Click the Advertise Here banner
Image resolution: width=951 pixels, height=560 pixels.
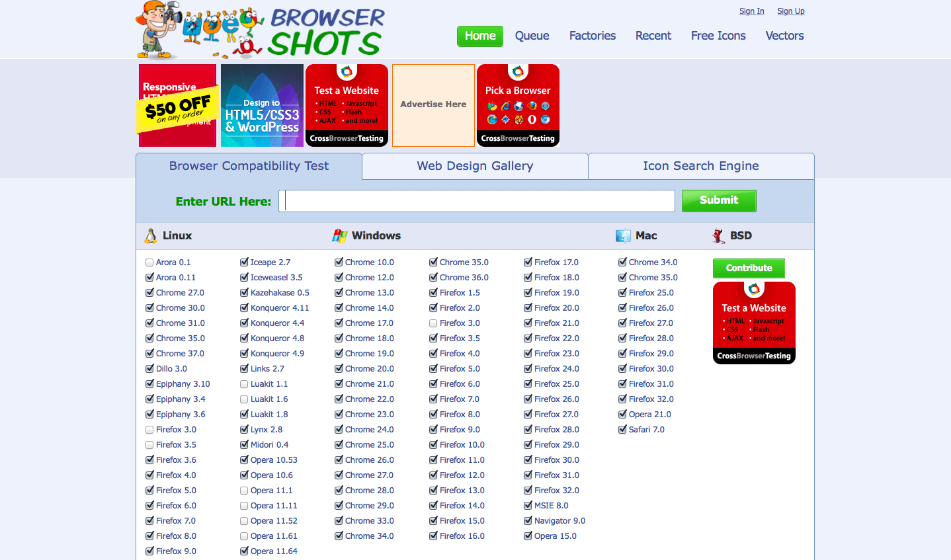433,105
